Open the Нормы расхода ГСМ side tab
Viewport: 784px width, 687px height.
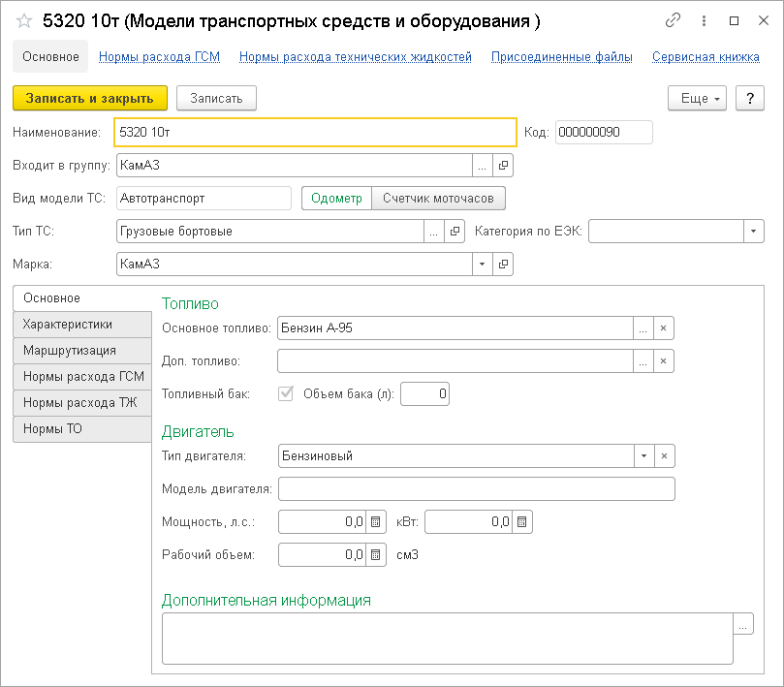(82, 377)
